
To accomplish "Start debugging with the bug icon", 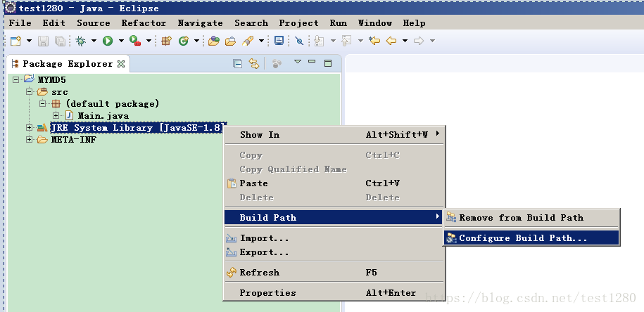I will click(81, 41).
